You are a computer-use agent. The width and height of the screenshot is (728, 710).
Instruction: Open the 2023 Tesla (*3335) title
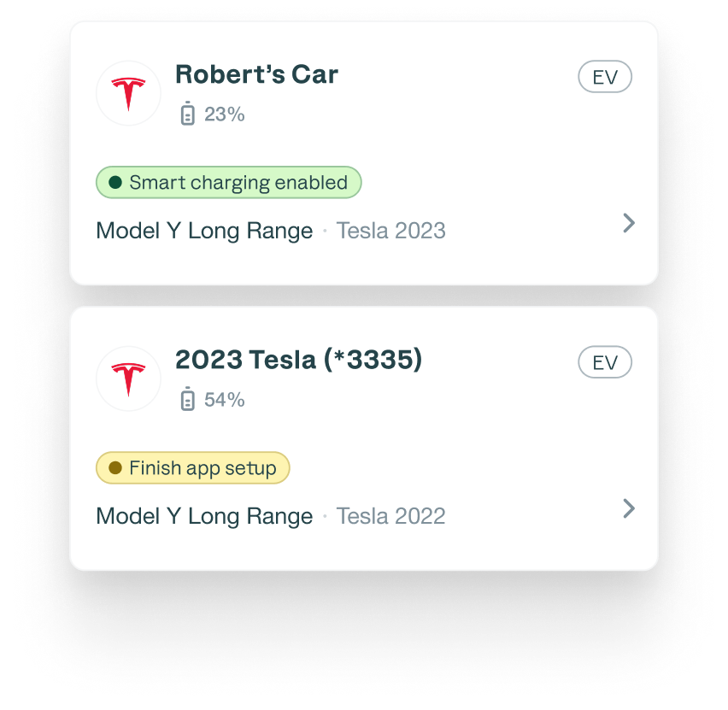298,360
